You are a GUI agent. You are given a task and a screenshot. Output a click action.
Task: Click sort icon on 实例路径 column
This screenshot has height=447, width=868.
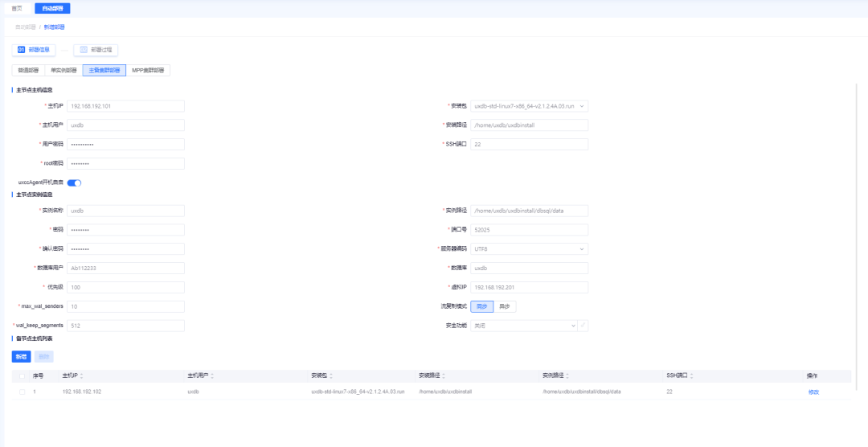click(x=567, y=375)
